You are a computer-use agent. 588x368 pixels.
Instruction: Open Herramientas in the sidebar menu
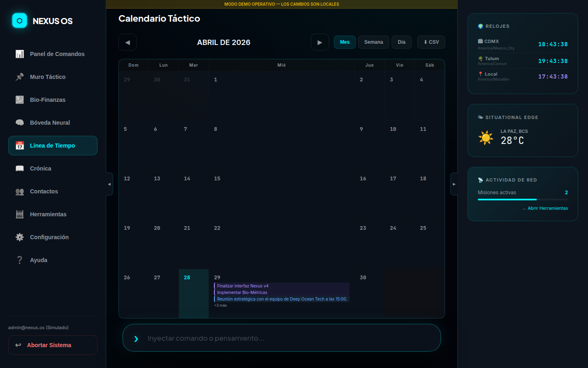48,214
